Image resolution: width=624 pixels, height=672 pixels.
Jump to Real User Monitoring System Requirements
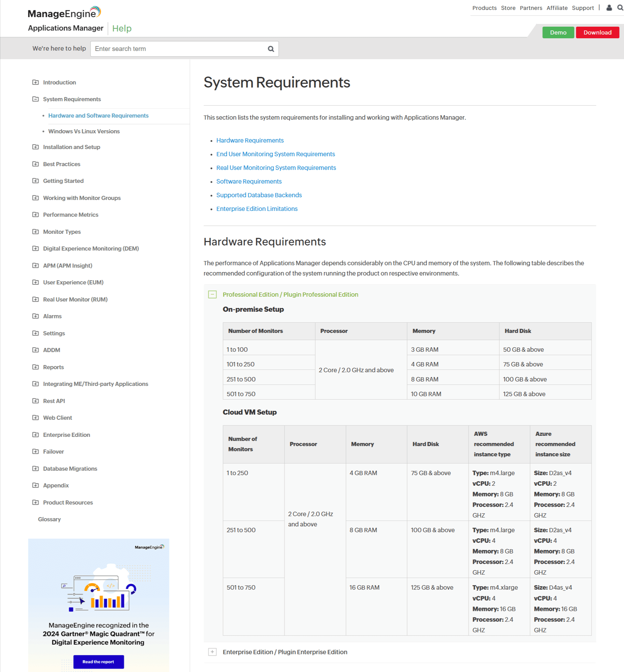[276, 168]
